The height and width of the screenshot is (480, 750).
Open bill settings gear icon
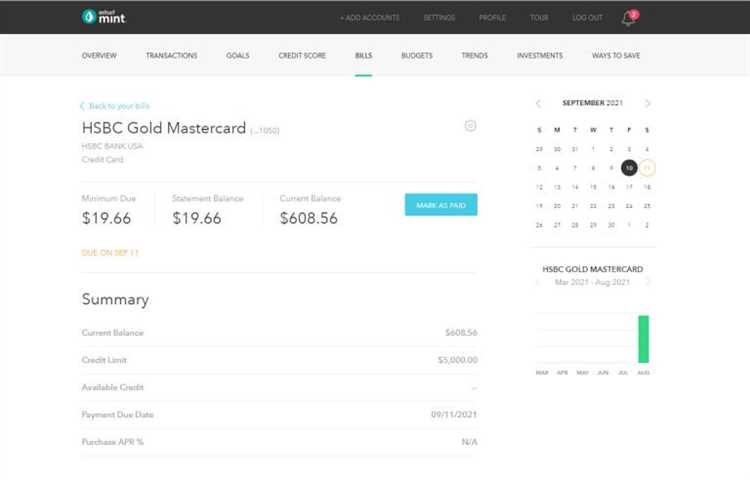pyautogui.click(x=470, y=126)
